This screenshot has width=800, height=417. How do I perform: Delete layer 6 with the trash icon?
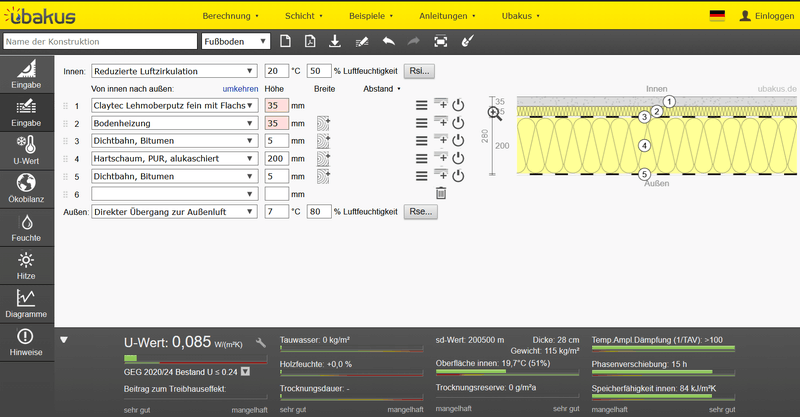(x=441, y=193)
